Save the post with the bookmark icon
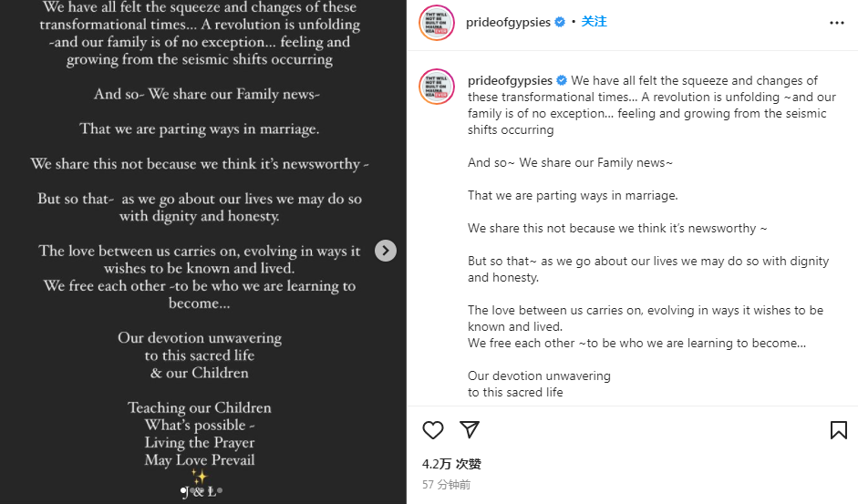 [x=838, y=430]
